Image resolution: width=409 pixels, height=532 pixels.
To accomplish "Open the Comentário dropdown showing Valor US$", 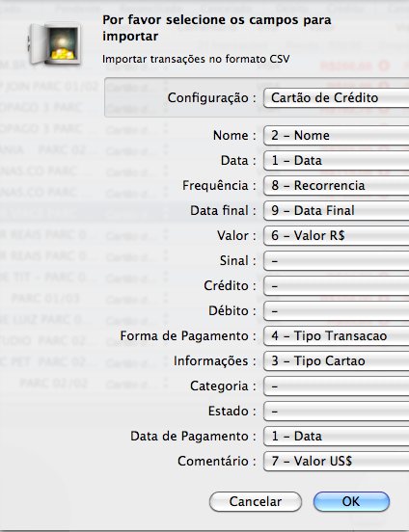I will point(337,462).
